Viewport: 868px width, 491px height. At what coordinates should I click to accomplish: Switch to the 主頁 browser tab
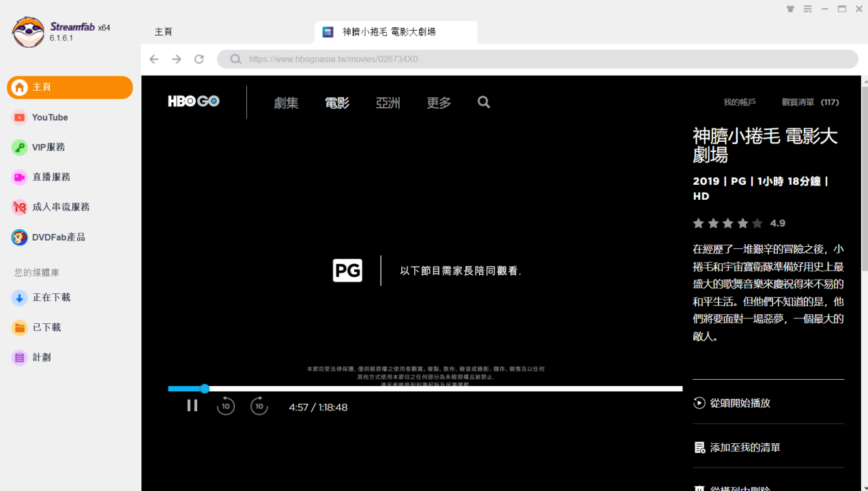coord(164,32)
